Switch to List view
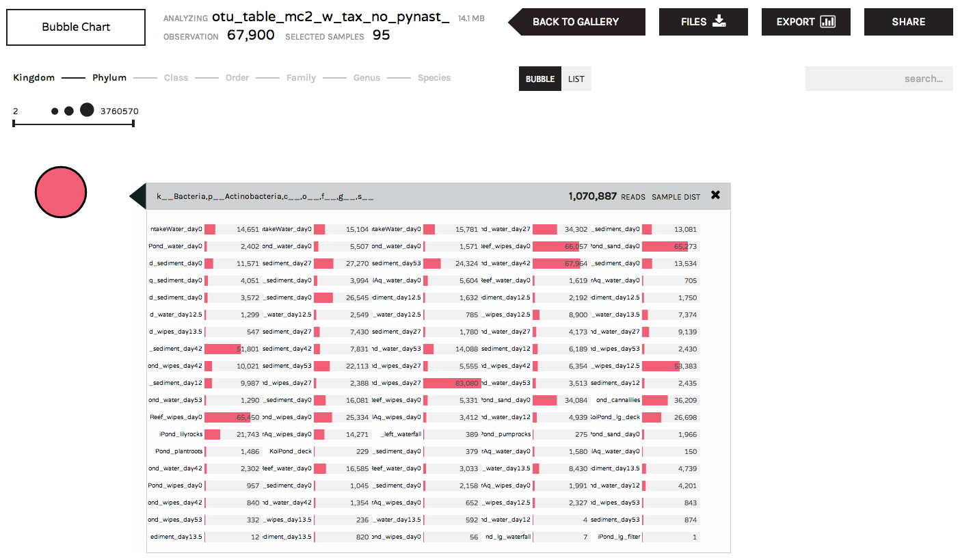The height and width of the screenshot is (560, 960). [x=576, y=79]
